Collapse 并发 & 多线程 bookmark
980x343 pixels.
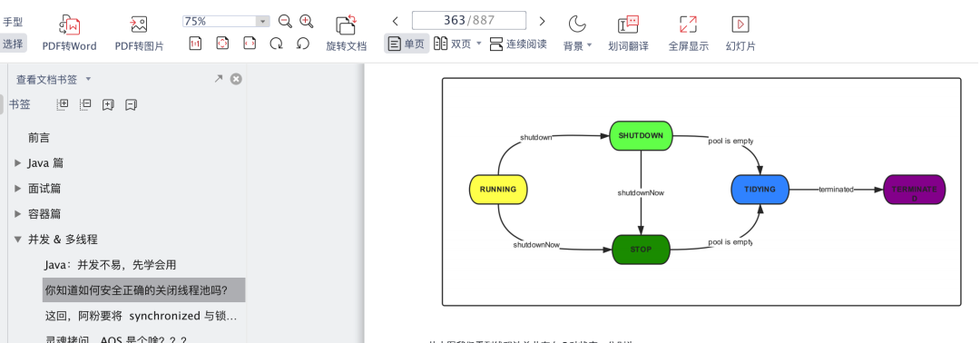17,240
